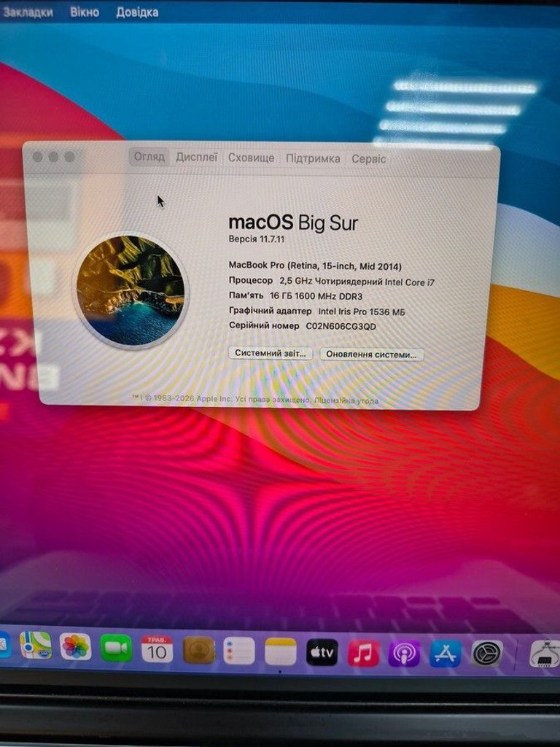Click the Big Sur wallpaper circle image

tap(131, 290)
